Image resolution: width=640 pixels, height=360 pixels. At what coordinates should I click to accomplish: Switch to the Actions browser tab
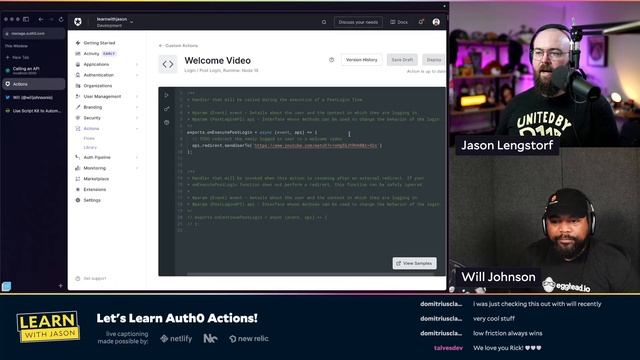click(x=33, y=84)
